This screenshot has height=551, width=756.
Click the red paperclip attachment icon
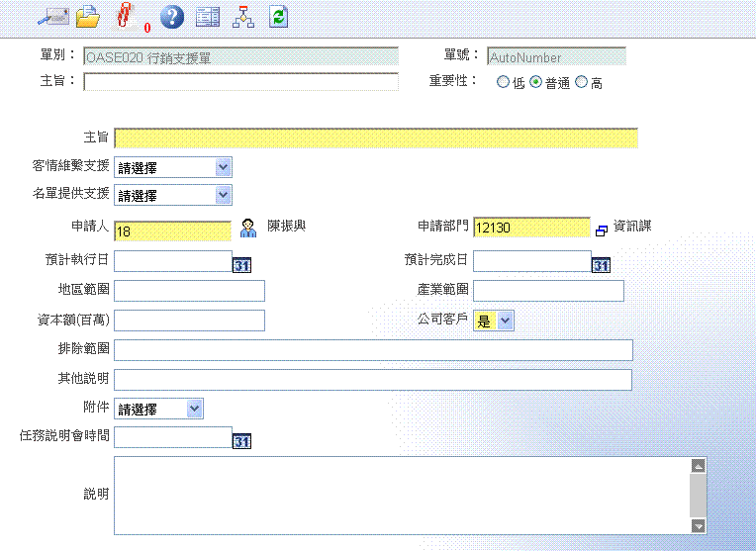pos(124,16)
